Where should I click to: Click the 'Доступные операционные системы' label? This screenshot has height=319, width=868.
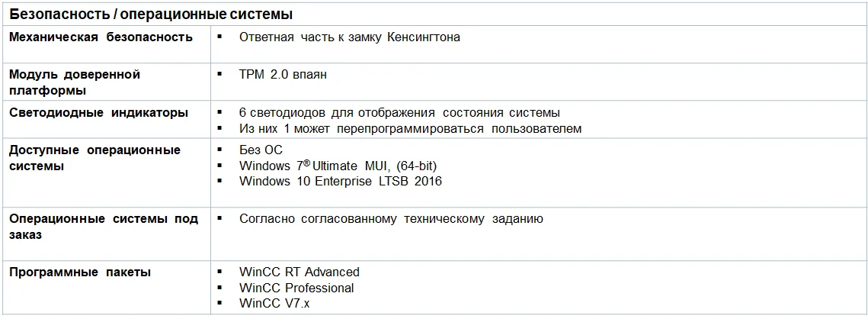94,157
